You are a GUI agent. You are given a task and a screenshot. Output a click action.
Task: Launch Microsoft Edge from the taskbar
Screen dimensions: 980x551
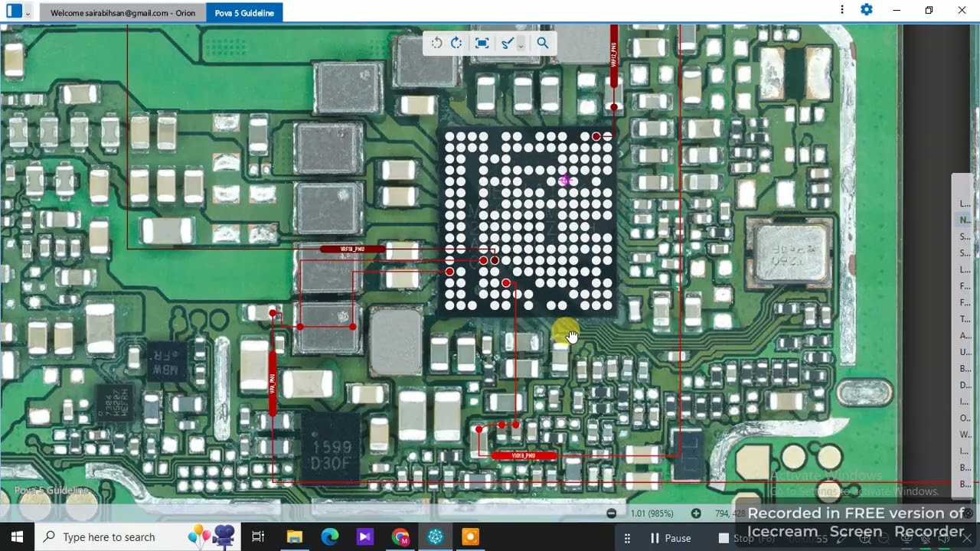pos(330,537)
